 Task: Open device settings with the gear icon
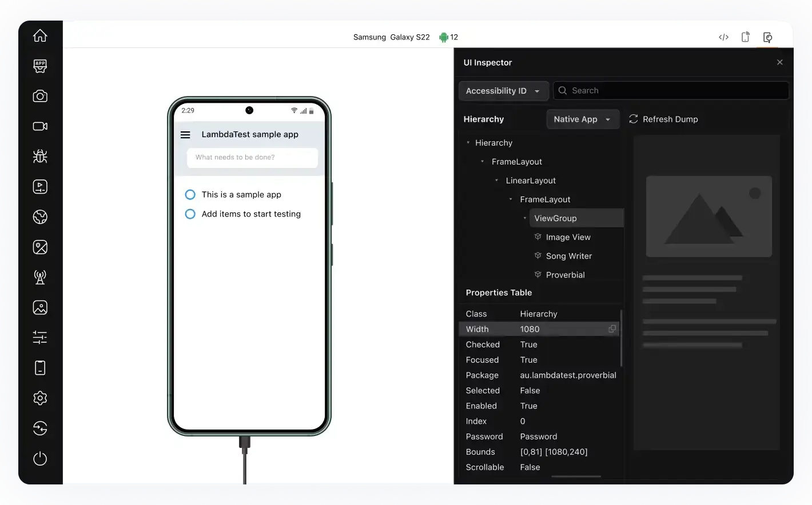click(40, 398)
